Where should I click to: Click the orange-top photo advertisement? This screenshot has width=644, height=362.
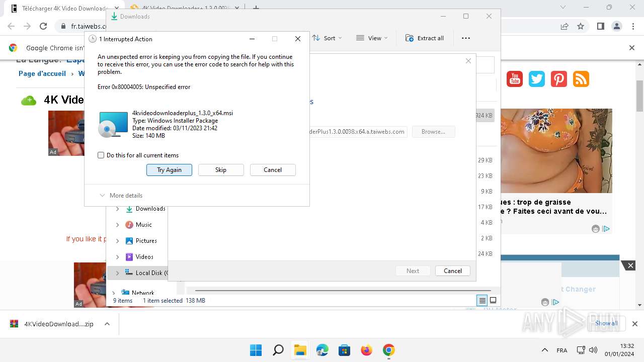556,151
